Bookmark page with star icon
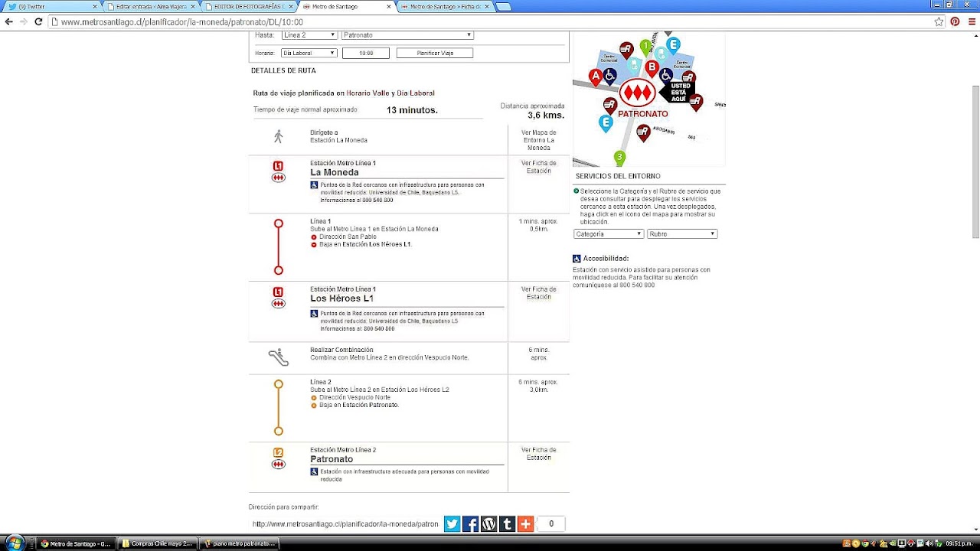Screen dimensions: 980x551 [x=939, y=22]
